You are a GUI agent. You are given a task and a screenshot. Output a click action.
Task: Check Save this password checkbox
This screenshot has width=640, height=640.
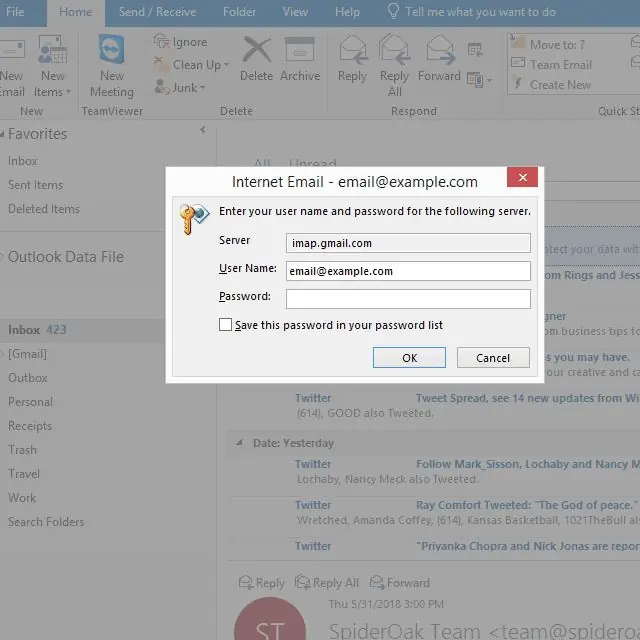[x=225, y=324]
